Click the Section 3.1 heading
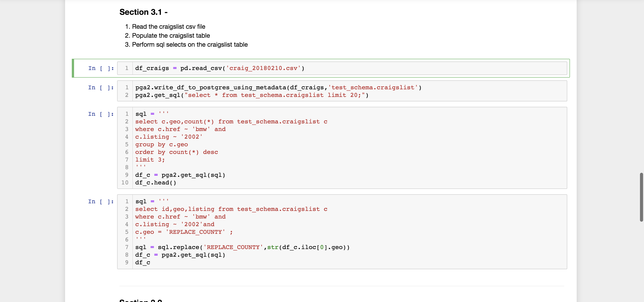This screenshot has height=302, width=644. click(x=143, y=12)
